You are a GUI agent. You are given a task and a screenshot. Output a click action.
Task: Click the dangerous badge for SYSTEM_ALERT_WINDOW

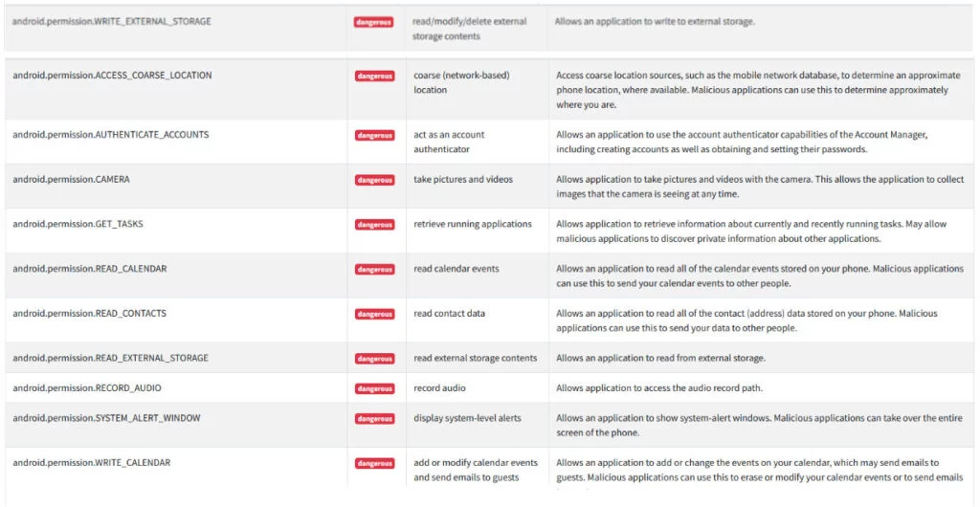pos(374,419)
